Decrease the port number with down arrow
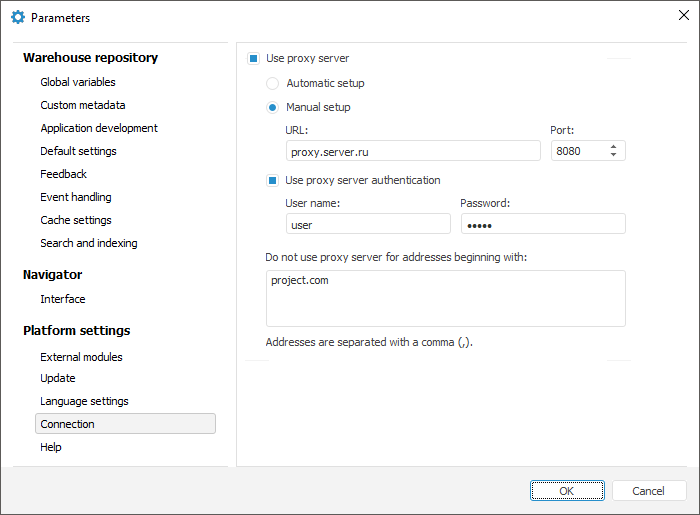700x515 pixels. coord(613,155)
